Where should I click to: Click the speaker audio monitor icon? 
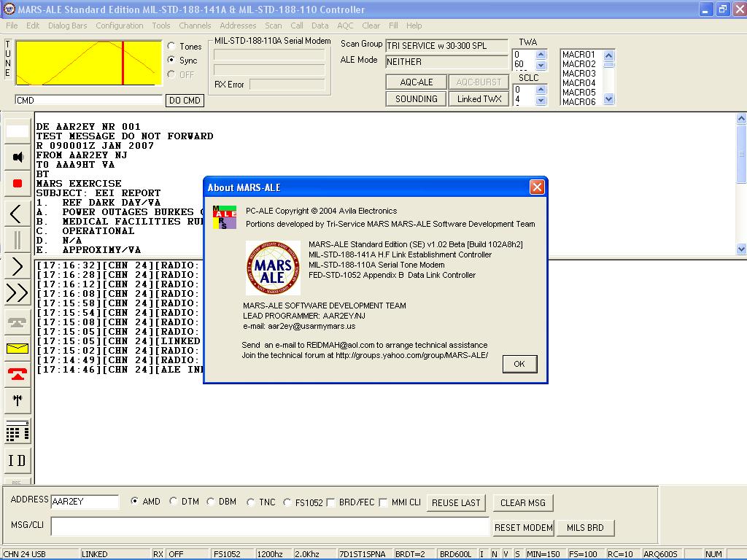tap(16, 156)
